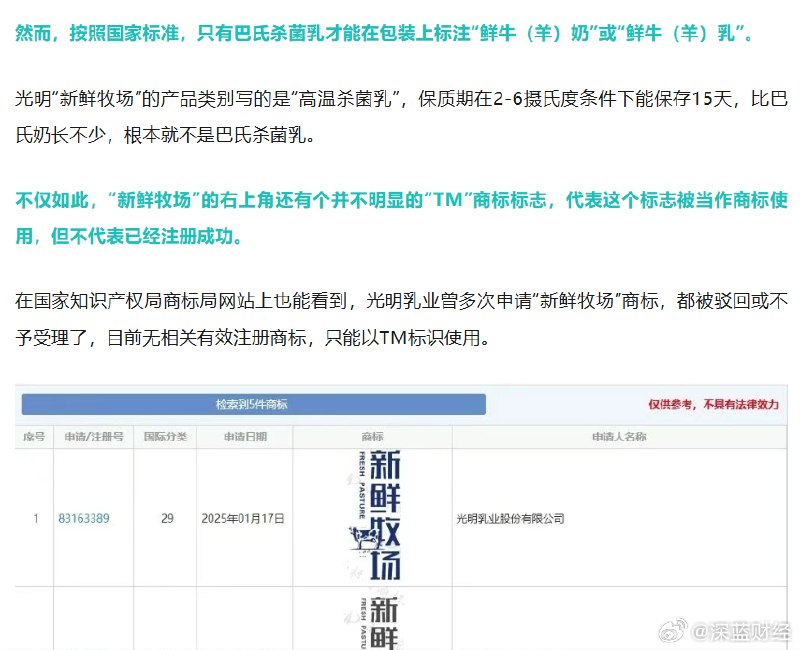The height and width of the screenshot is (650, 800).
Task: Click the teal paragraph starting 不仅如此
Action: point(401,218)
